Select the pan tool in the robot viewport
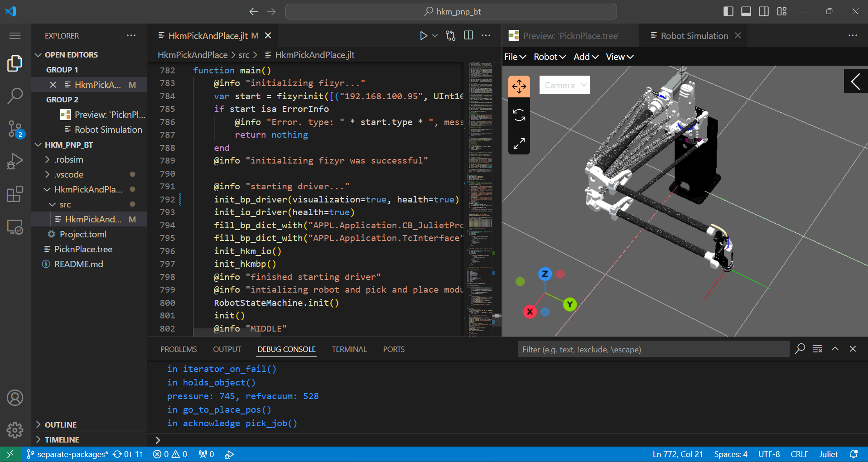The height and width of the screenshot is (462, 868). (x=519, y=86)
